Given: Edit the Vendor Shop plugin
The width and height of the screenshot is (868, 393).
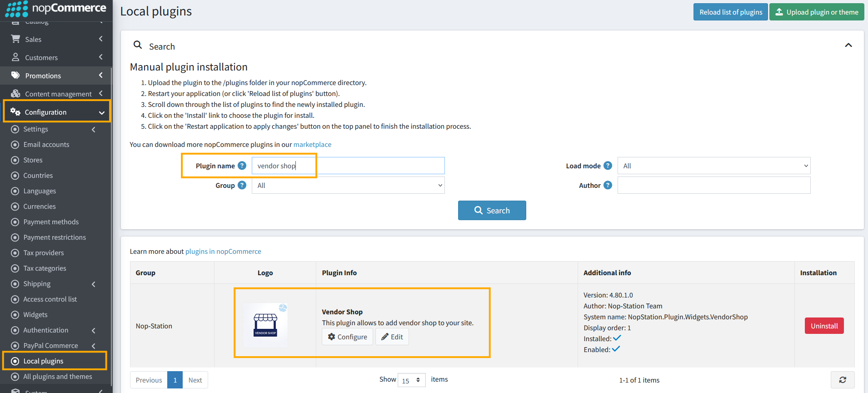Looking at the screenshot, I should [x=392, y=337].
